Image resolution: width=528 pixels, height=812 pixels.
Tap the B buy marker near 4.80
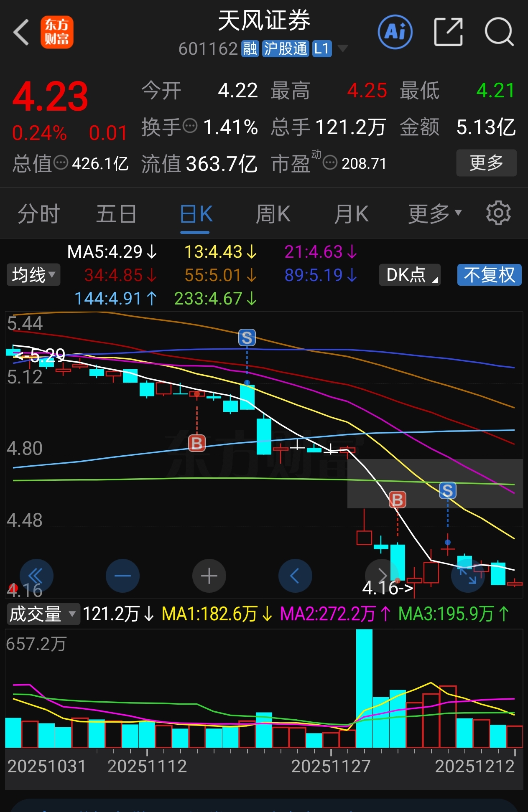(x=197, y=443)
